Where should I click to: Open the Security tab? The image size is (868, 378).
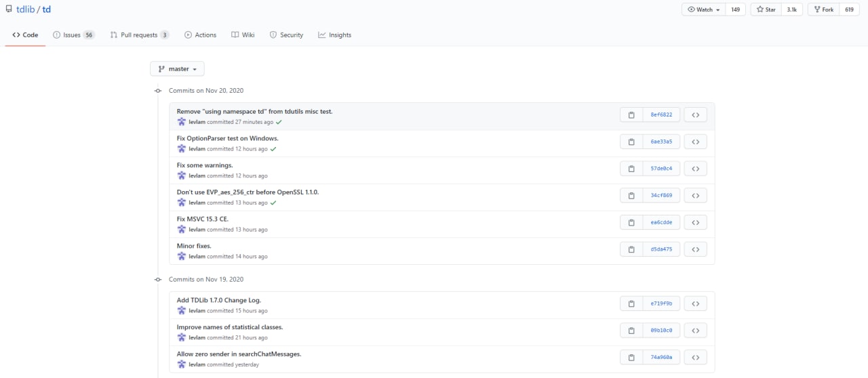point(286,35)
